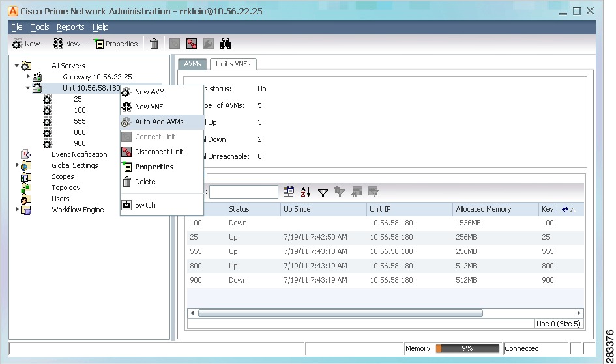The width and height of the screenshot is (616, 364).
Task: Choose Switch in context menu
Action: click(x=162, y=205)
